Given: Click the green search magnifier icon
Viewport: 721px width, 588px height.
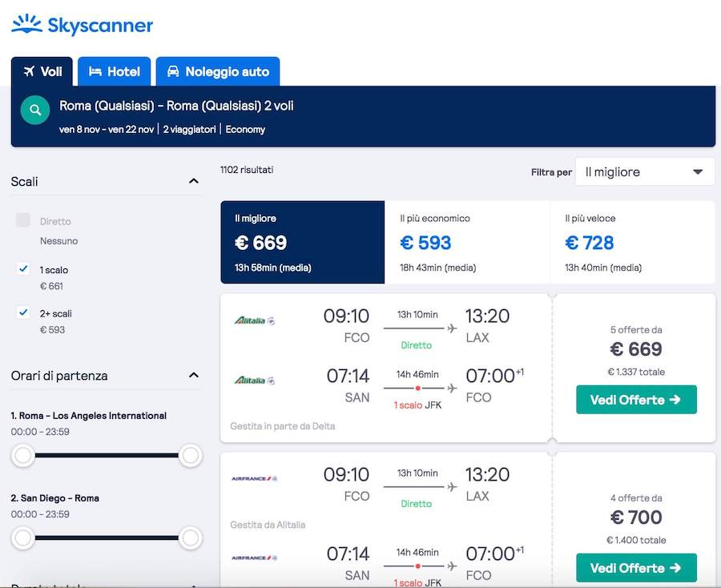Looking at the screenshot, I should 35,110.
